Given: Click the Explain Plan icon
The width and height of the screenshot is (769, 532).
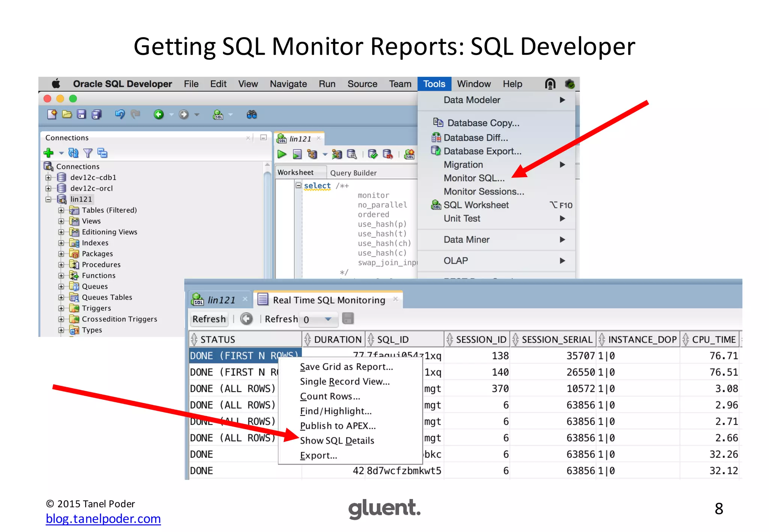Looking at the screenshot, I should pos(312,154).
